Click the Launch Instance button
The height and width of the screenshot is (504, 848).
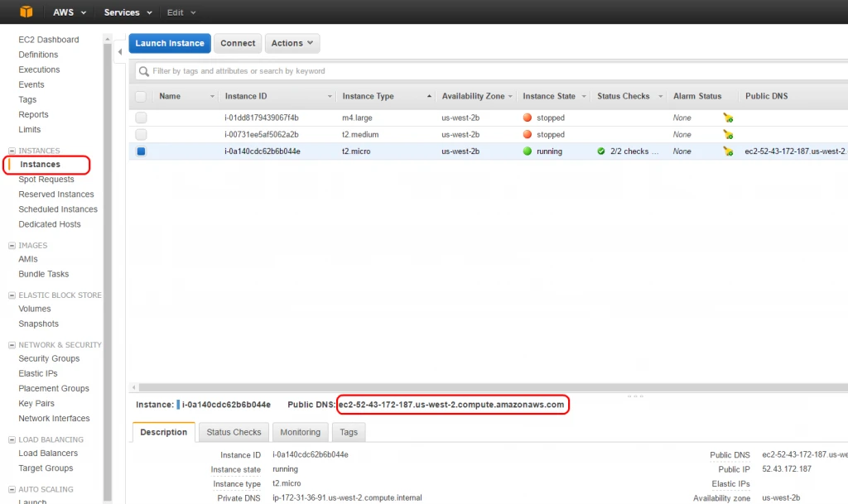[169, 43]
